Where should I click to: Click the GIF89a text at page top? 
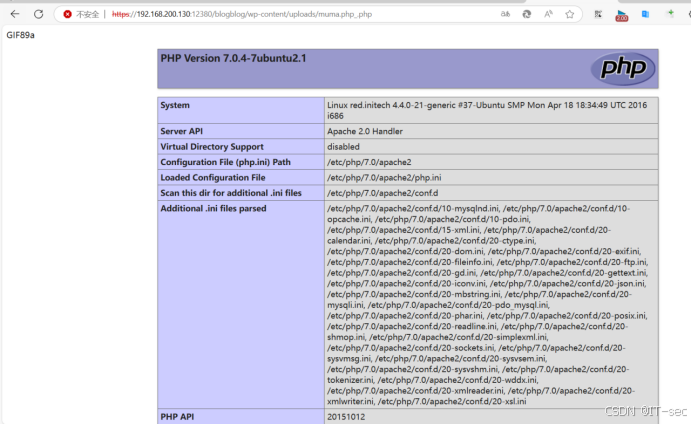(20, 35)
